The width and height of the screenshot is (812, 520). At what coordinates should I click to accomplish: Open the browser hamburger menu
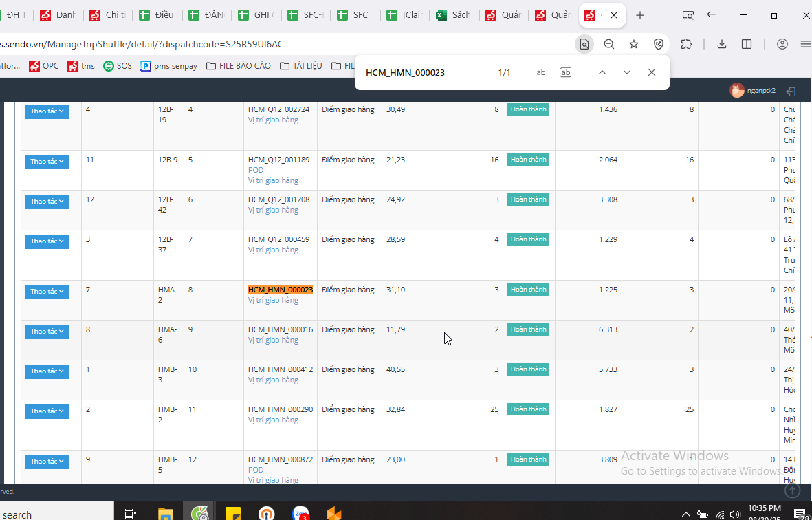805,44
